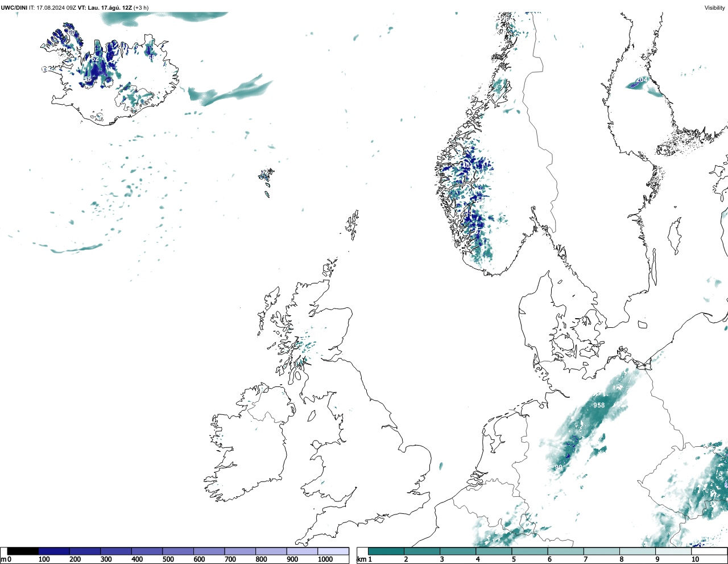Click the 'km' unit label of right legend
This screenshot has height=564, width=728.
point(361,559)
